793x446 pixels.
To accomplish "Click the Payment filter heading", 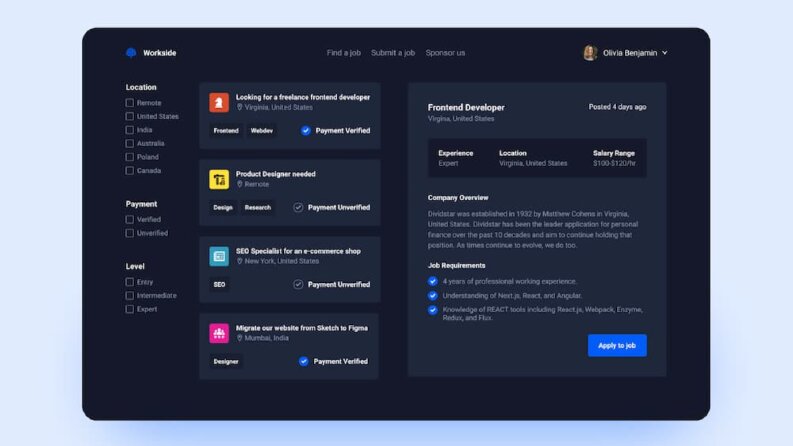I will click(141, 204).
